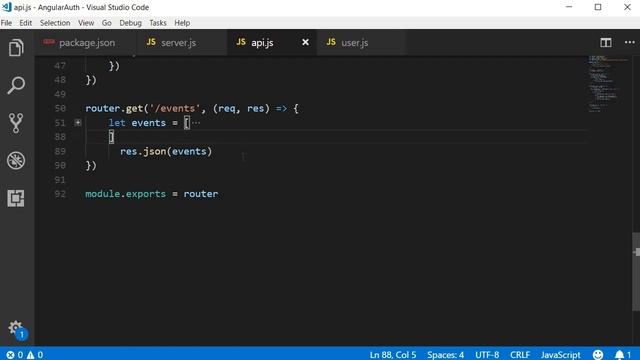Open the Source Control view
Screen dimensions: 640x360
click(16, 123)
